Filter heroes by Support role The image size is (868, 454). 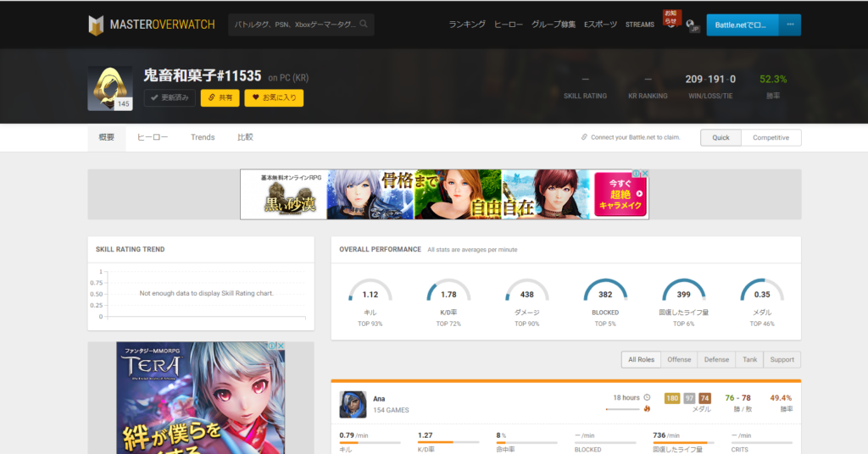click(x=782, y=359)
